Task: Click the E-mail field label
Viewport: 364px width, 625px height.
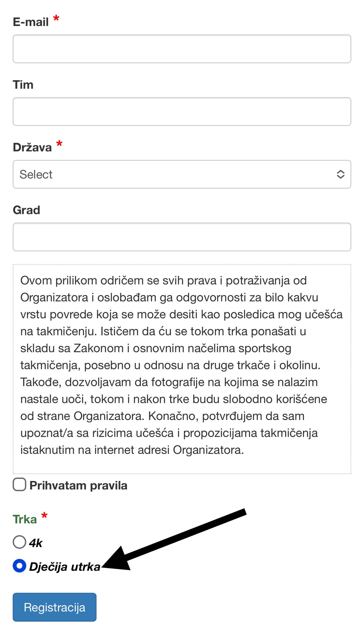Action: tap(31, 22)
